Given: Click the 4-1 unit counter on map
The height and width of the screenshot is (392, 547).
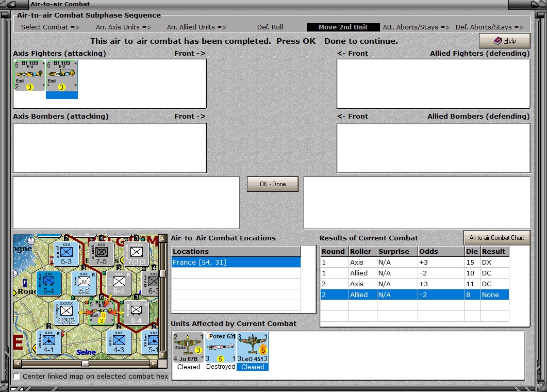Looking at the screenshot, I should [x=49, y=342].
